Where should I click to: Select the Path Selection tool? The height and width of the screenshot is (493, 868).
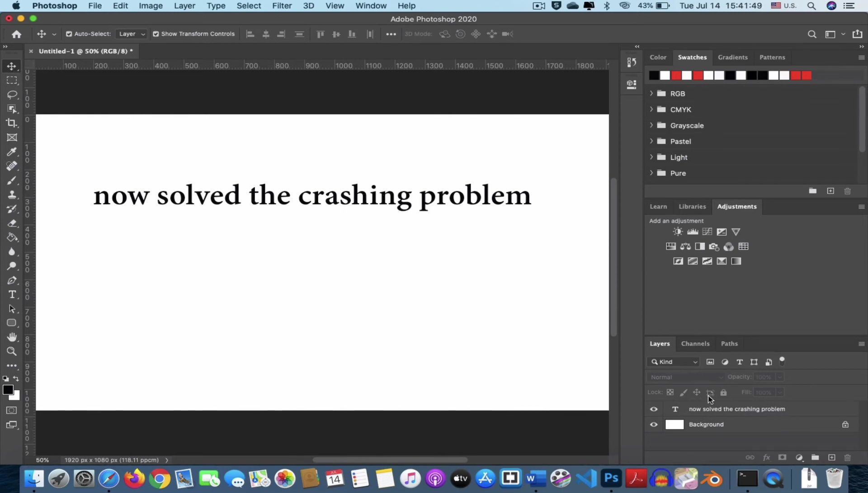tap(12, 309)
